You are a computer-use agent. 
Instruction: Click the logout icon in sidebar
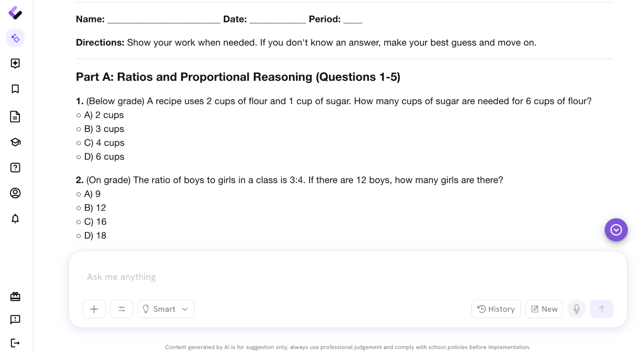point(15,343)
